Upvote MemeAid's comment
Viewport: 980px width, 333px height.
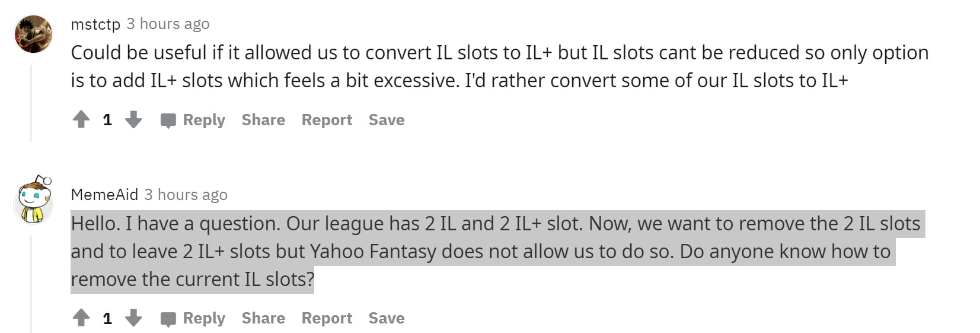81,318
